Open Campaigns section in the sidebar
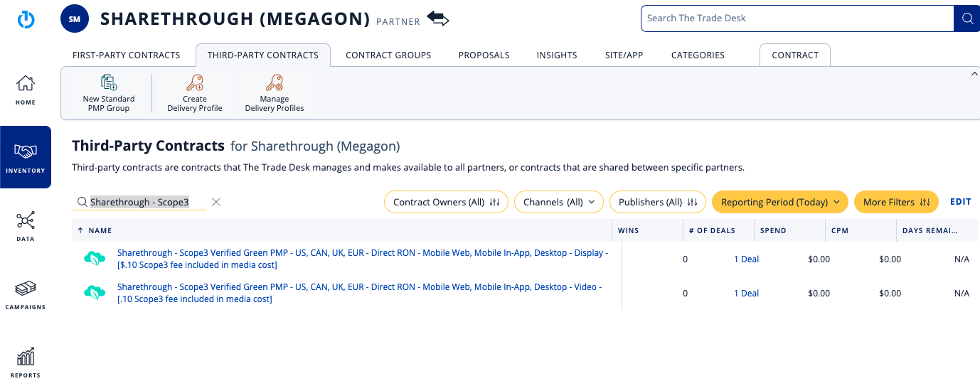 coord(26,294)
